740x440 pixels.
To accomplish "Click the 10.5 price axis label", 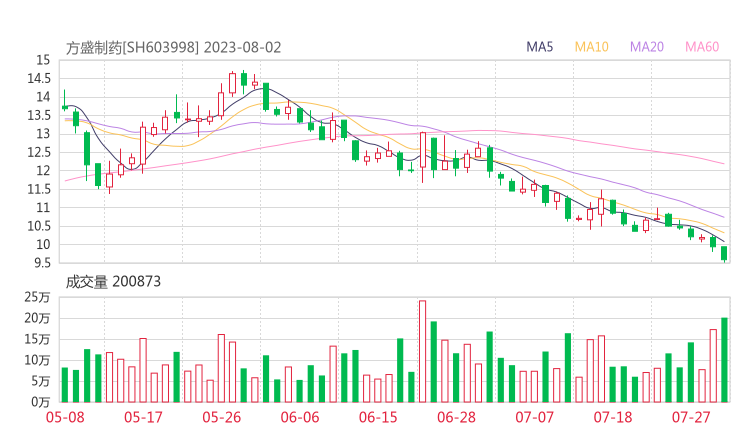I will [38, 226].
